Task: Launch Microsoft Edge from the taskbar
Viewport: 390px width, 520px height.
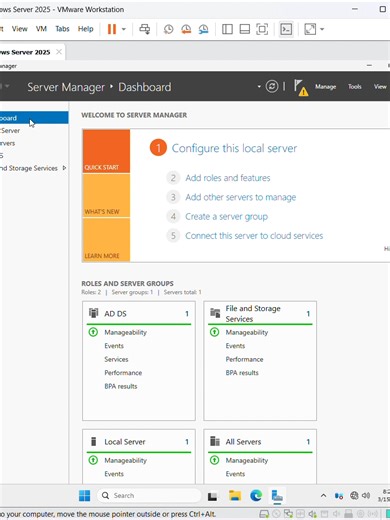Action: pos(256,496)
